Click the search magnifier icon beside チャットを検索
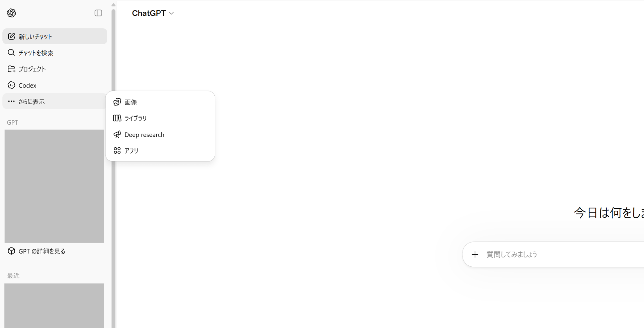This screenshot has width=644, height=328. tap(11, 53)
